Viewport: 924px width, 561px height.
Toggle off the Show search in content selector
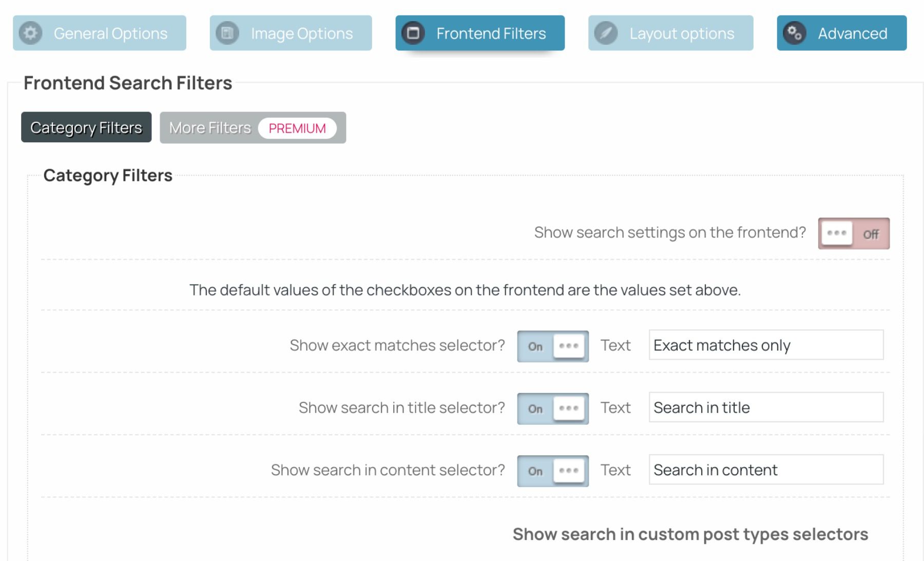(552, 471)
